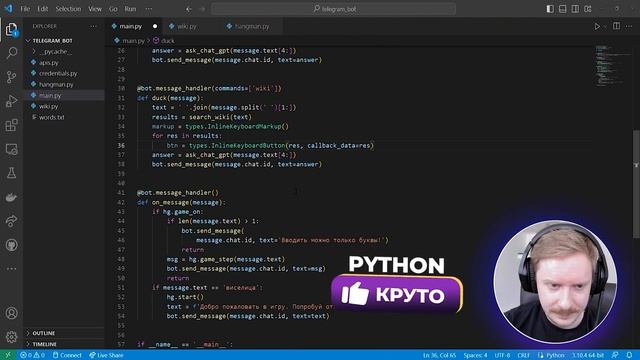
Task: Open the Edit menu
Action: pyautogui.click(x=42, y=9)
